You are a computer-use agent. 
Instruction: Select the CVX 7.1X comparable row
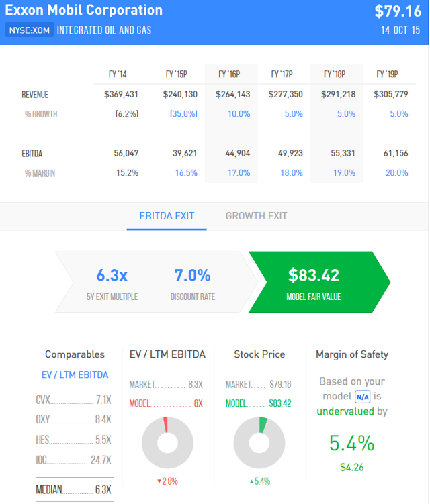point(74,400)
